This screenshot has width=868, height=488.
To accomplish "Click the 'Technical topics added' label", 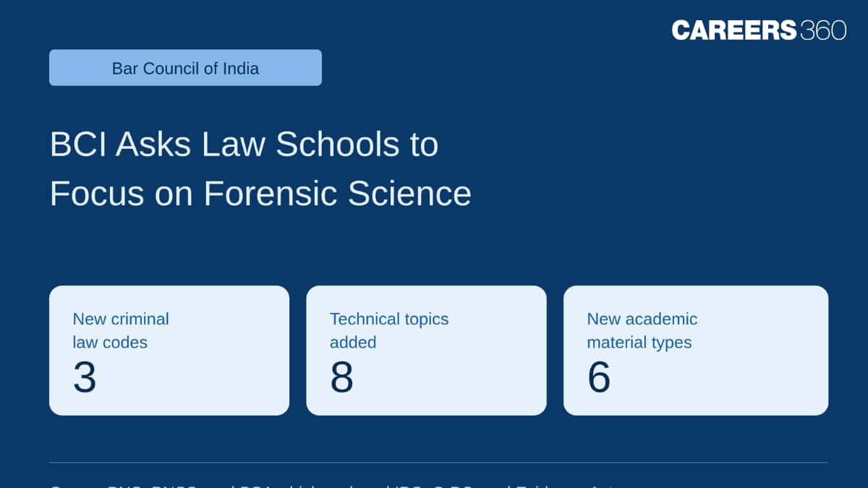I will tap(389, 330).
